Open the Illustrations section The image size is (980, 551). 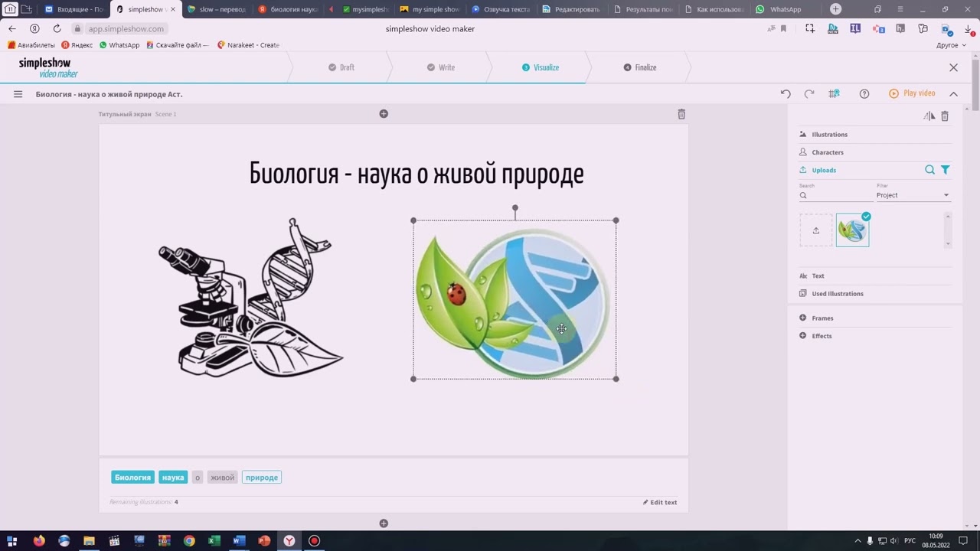point(829,134)
